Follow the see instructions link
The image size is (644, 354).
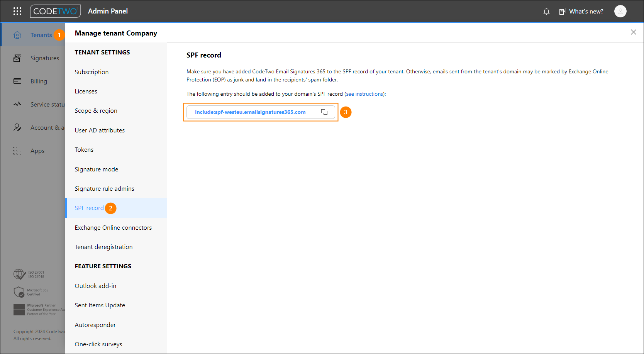click(364, 94)
